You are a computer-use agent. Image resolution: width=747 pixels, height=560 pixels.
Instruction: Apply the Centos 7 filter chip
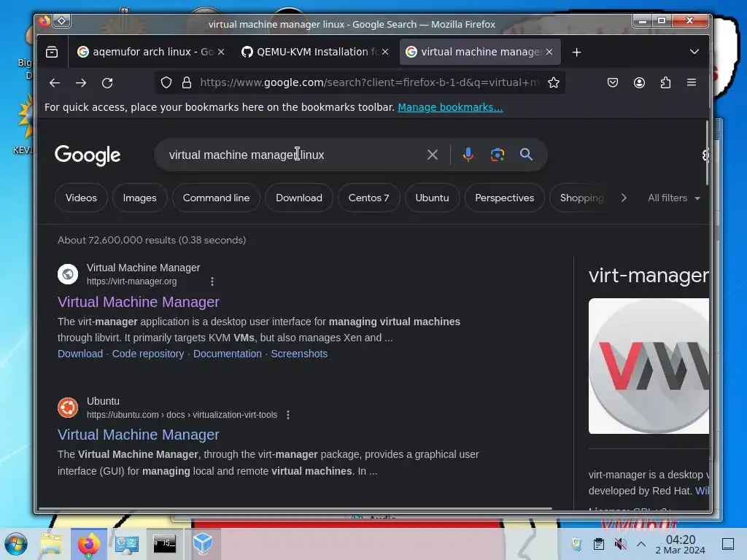coord(368,198)
